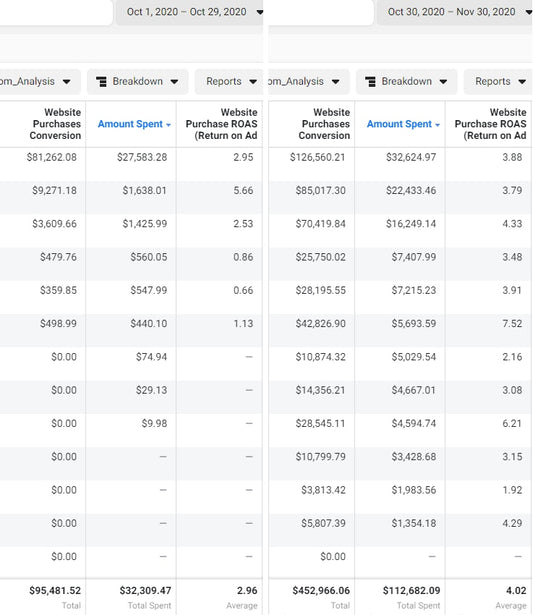Select the 6.21 ROAS cell
This screenshot has height=615, width=533.
pos(512,424)
